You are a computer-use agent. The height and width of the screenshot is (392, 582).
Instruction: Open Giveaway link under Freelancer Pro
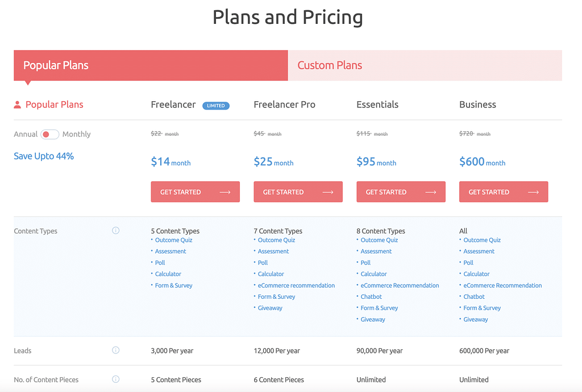point(270,308)
